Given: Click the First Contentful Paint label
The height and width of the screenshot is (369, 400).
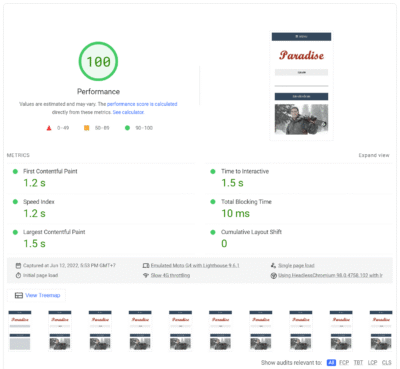Looking at the screenshot, I should pos(50,171).
